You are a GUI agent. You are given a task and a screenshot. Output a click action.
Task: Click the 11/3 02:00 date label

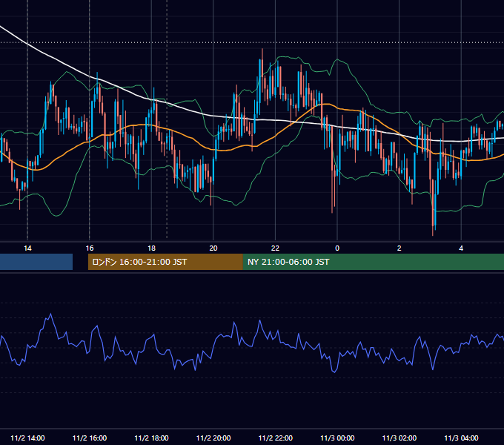coord(399,438)
